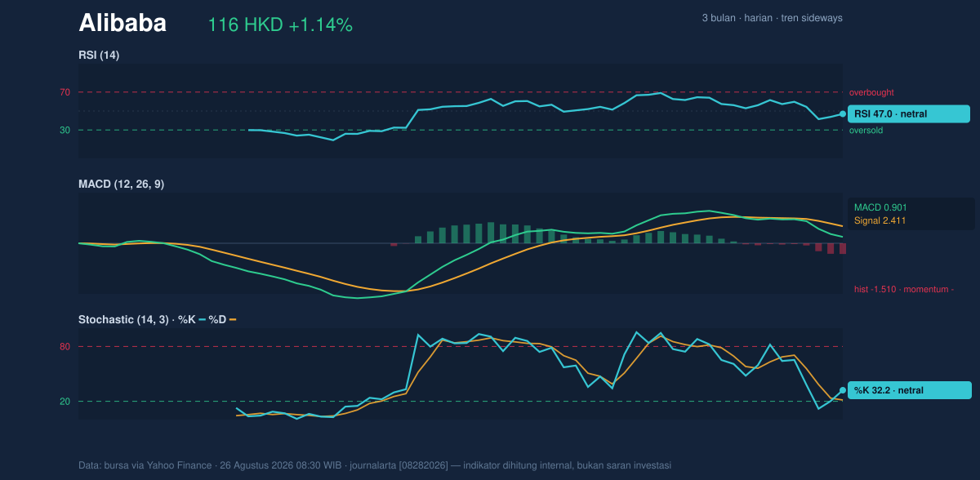The image size is (980, 480).
Task: Click the Alibaba stock title
Action: pos(122,24)
